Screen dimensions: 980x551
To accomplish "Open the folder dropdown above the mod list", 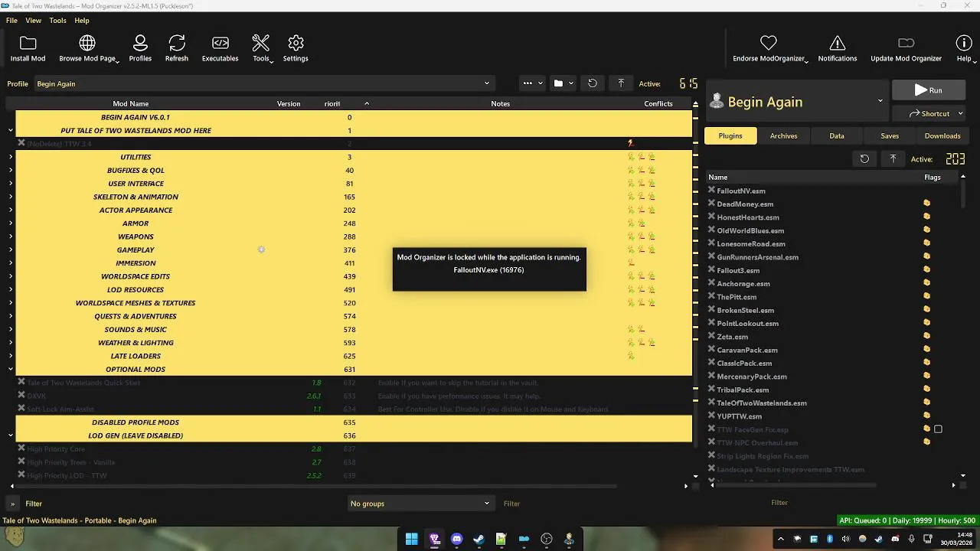I will pyautogui.click(x=563, y=83).
